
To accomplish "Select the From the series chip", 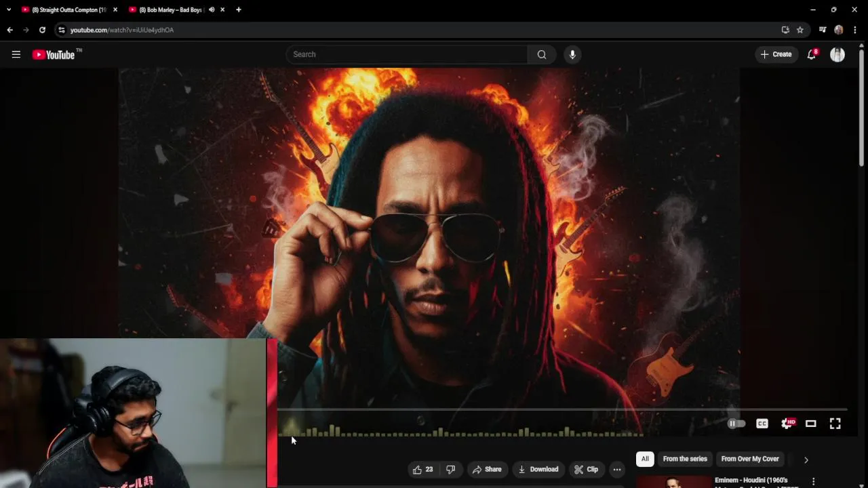I will (x=685, y=459).
